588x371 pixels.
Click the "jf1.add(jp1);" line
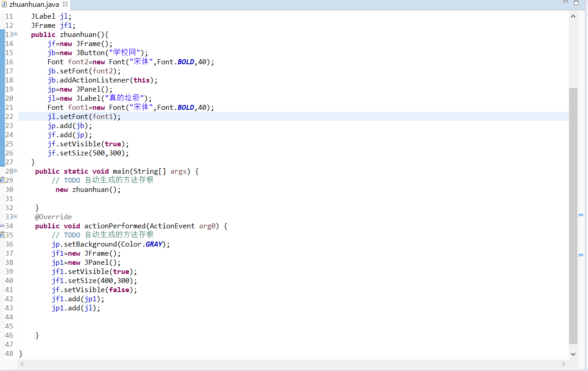pos(78,299)
